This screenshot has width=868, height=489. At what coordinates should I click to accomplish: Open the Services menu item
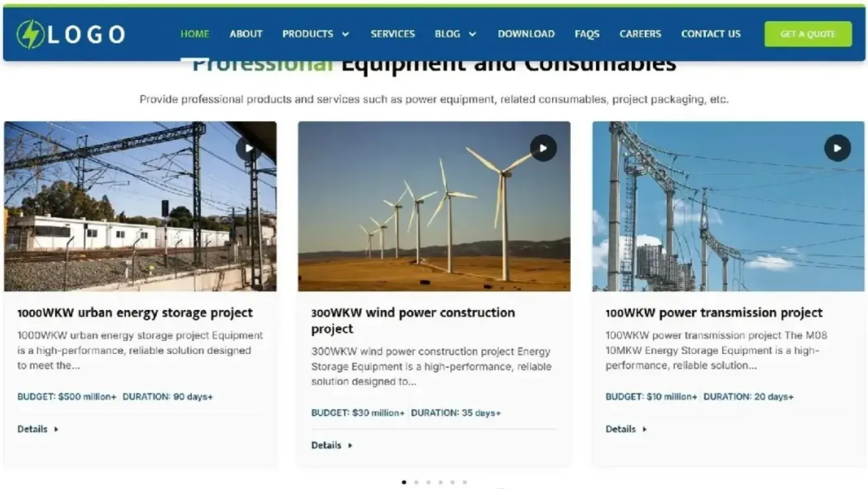[392, 34]
